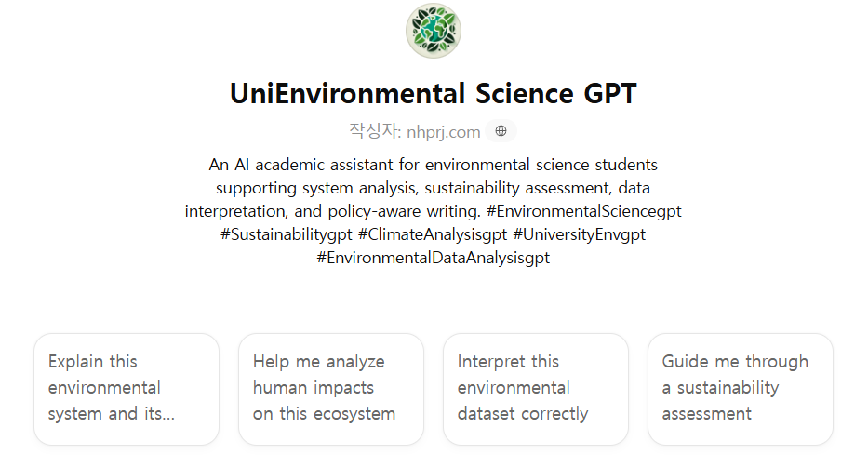Click the #Sustainabilitygpt hashtag

tap(287, 234)
